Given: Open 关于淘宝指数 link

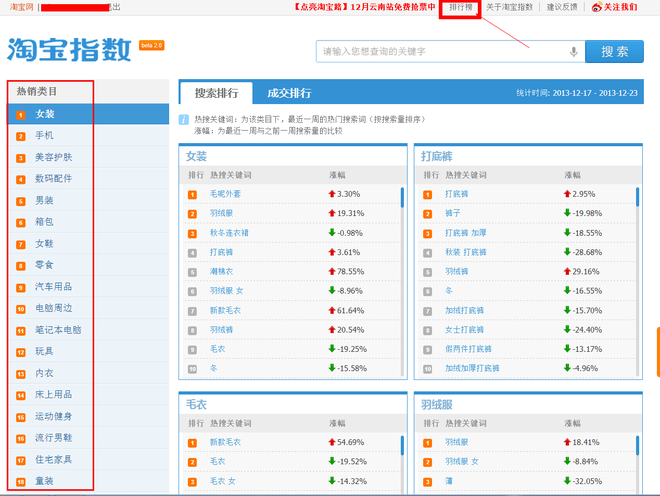Looking at the screenshot, I should [x=509, y=7].
